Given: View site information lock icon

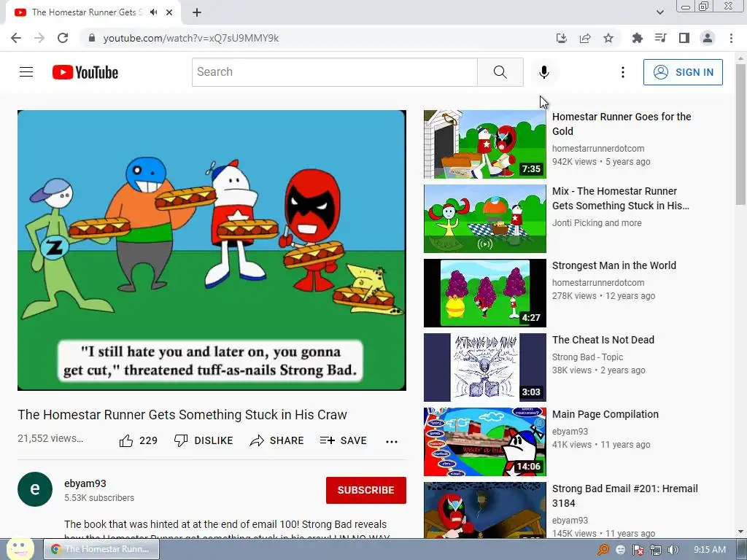Looking at the screenshot, I should point(93,38).
